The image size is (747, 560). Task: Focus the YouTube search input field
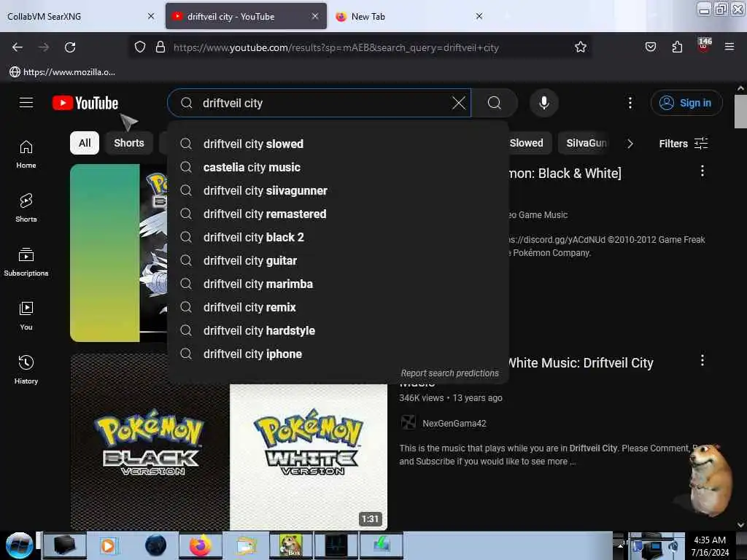pos(320,103)
